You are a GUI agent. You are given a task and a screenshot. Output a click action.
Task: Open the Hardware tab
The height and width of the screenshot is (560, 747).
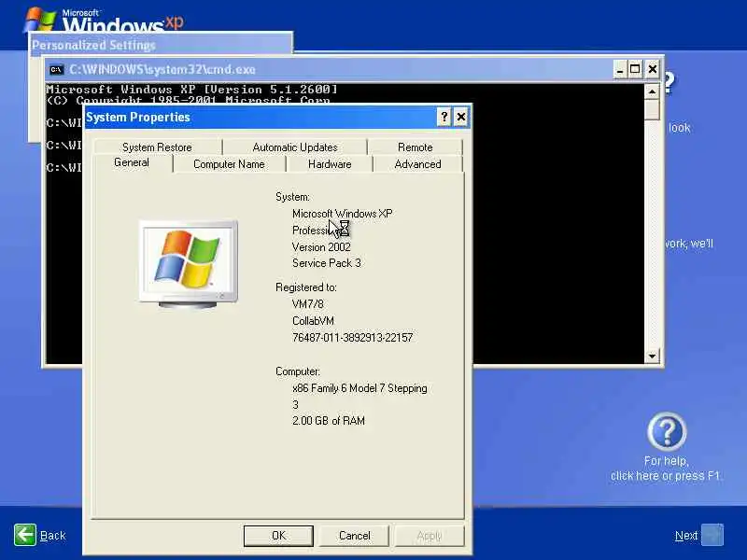pyautogui.click(x=330, y=164)
